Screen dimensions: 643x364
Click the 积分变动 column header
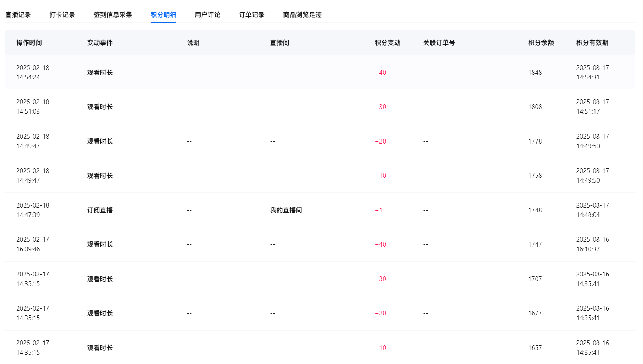point(388,43)
